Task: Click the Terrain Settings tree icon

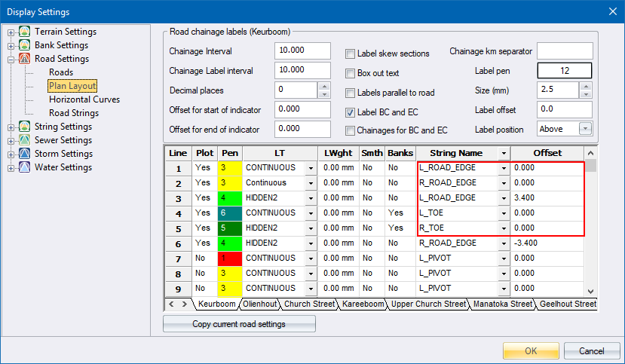Action: point(25,32)
